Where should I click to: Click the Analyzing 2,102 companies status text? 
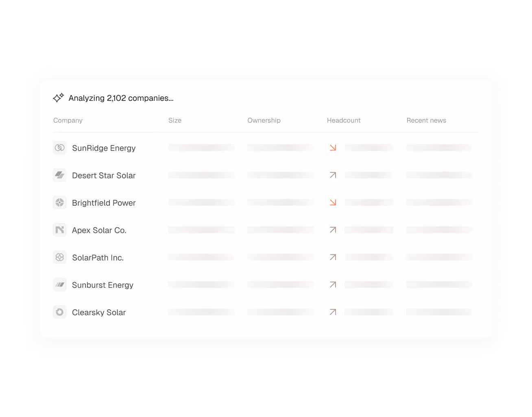[121, 98]
